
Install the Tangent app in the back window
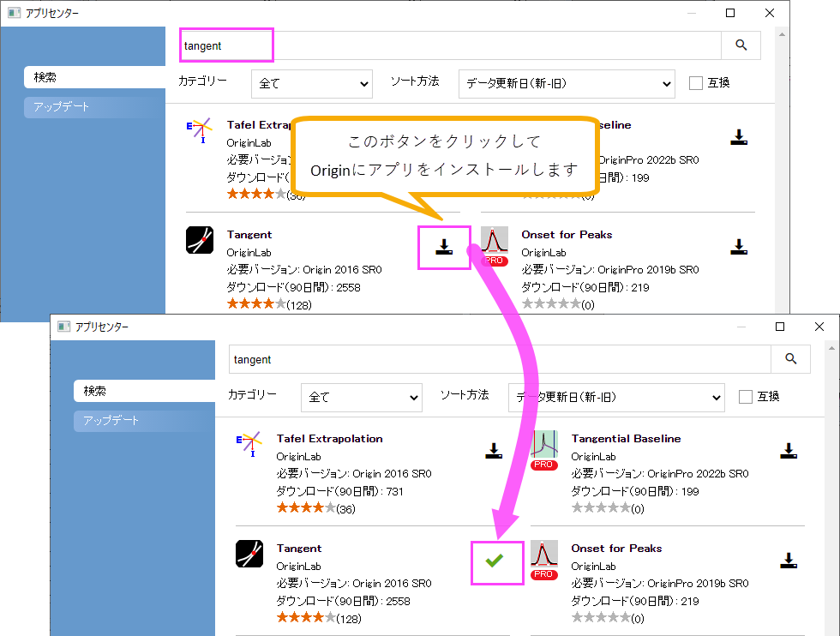[444, 247]
